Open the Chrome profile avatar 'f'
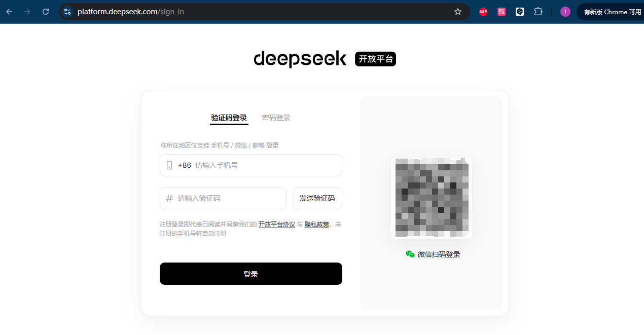The width and height of the screenshot is (644, 335). 565,12
